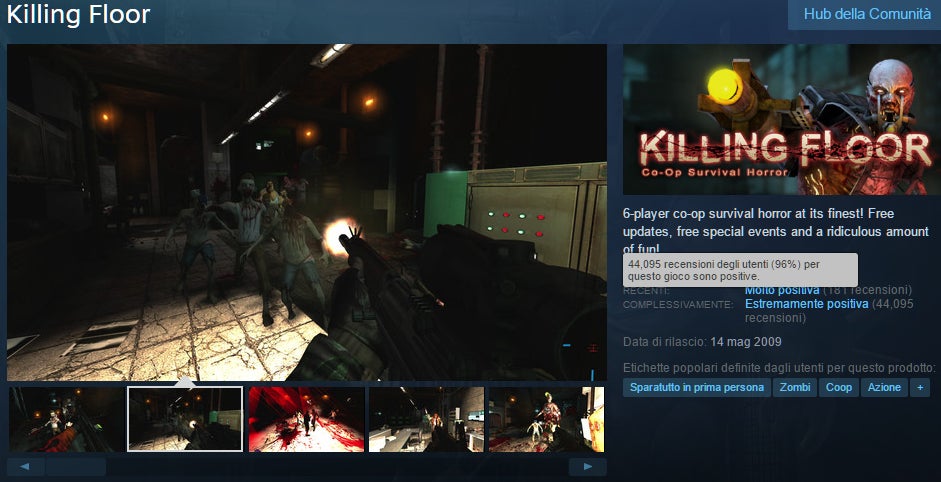Image resolution: width=941 pixels, height=482 pixels.
Task: Click release date 14 mag 2009
Action: point(745,342)
